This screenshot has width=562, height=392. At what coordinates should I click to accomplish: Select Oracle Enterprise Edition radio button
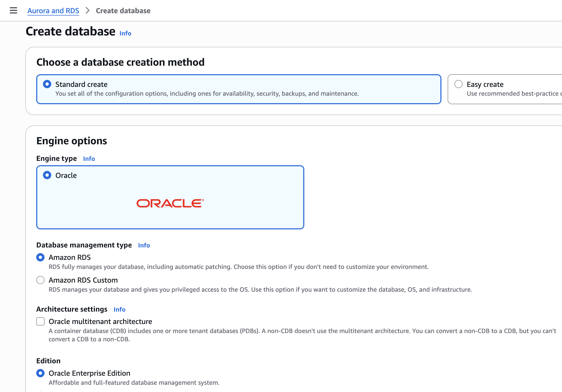tap(40, 373)
